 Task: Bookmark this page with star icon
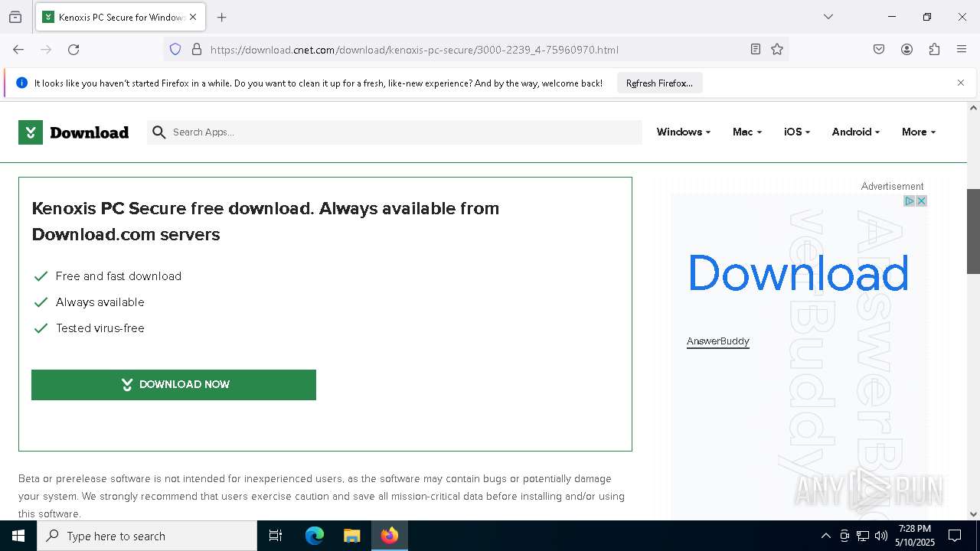[x=777, y=50]
